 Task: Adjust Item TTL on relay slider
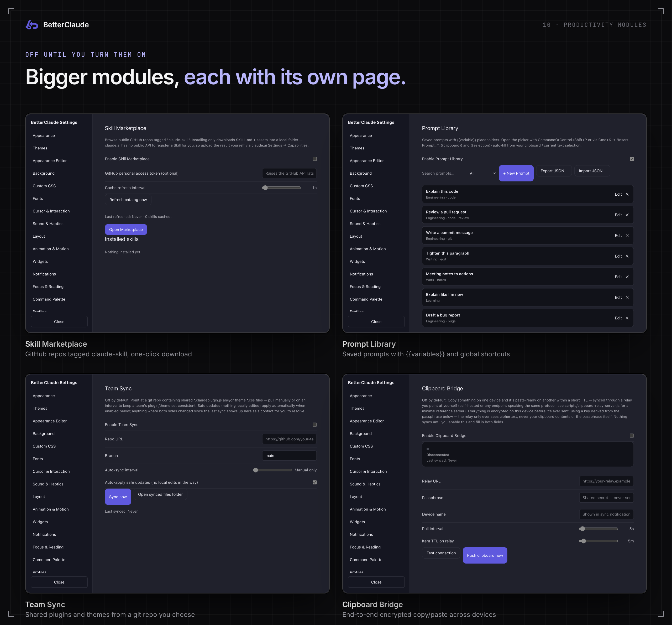tap(598, 541)
